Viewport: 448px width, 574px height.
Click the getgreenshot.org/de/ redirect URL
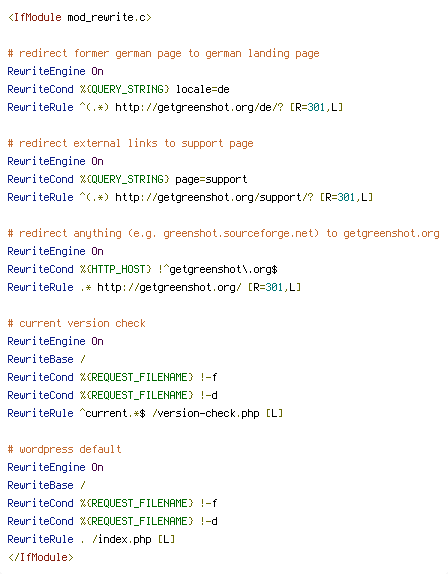tap(199, 107)
